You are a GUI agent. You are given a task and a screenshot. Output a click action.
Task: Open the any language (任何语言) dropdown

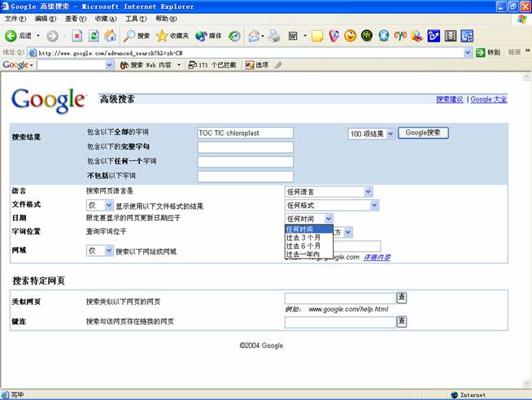[x=329, y=192]
